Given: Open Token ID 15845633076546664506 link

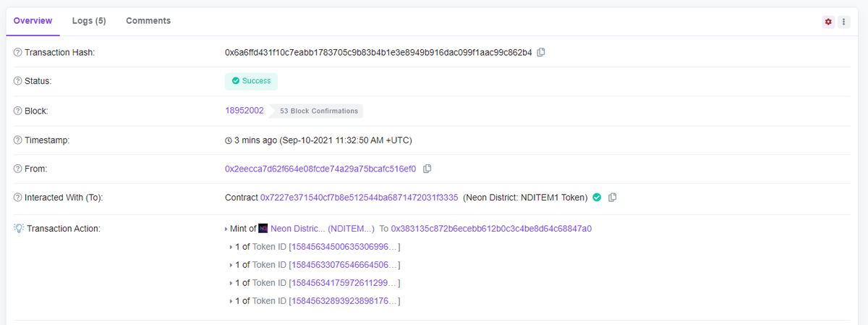Looking at the screenshot, I should (344, 265).
